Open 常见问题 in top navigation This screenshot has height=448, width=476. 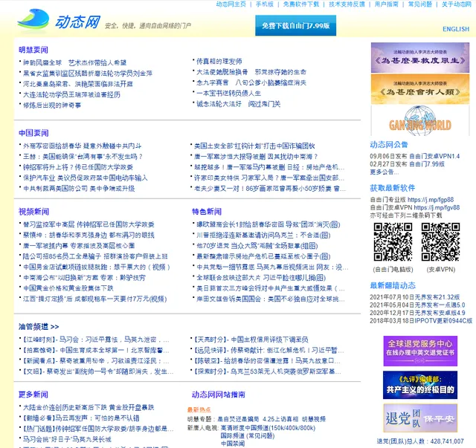(419, 4)
